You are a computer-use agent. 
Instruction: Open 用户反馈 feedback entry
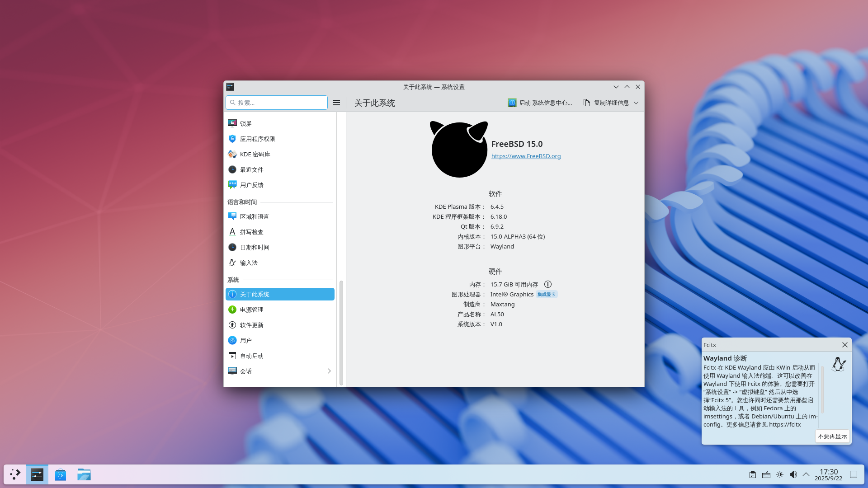click(280, 185)
